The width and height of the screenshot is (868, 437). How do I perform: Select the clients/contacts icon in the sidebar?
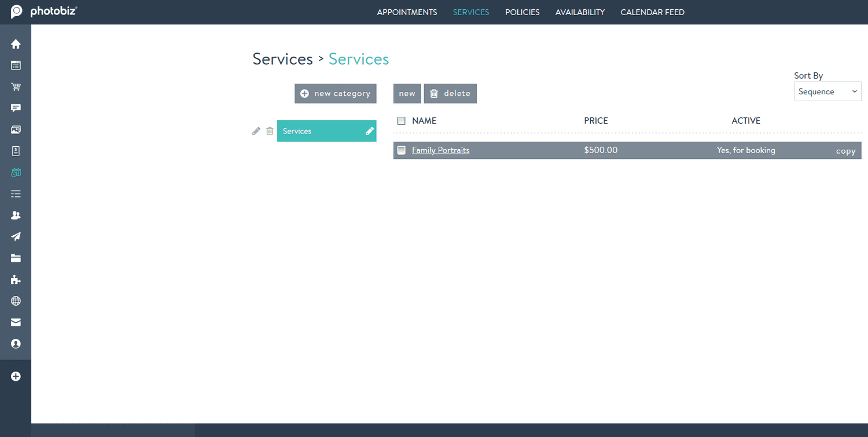click(16, 215)
